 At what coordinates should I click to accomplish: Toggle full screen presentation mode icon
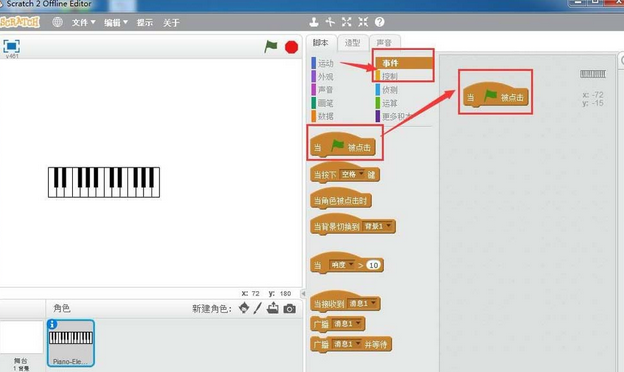click(12, 46)
